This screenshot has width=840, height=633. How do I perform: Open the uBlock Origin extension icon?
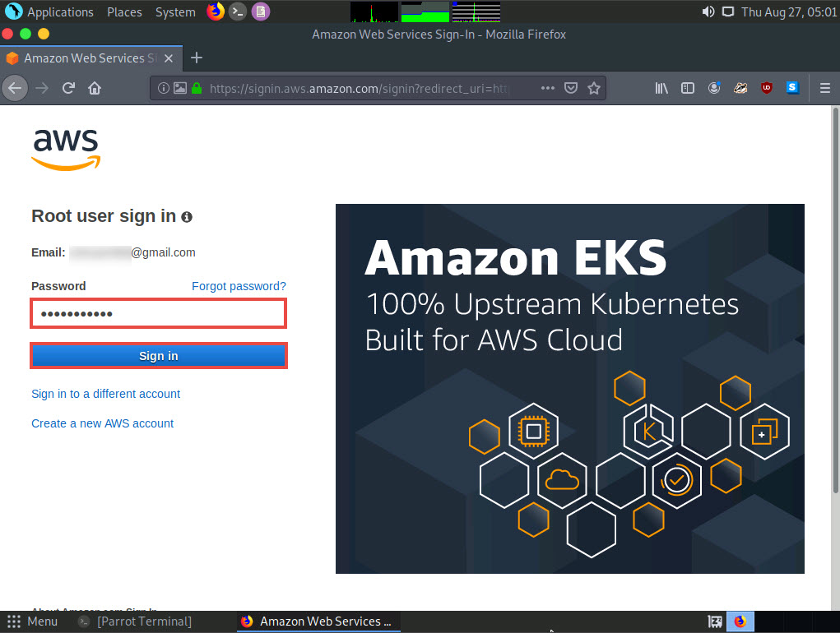767,88
